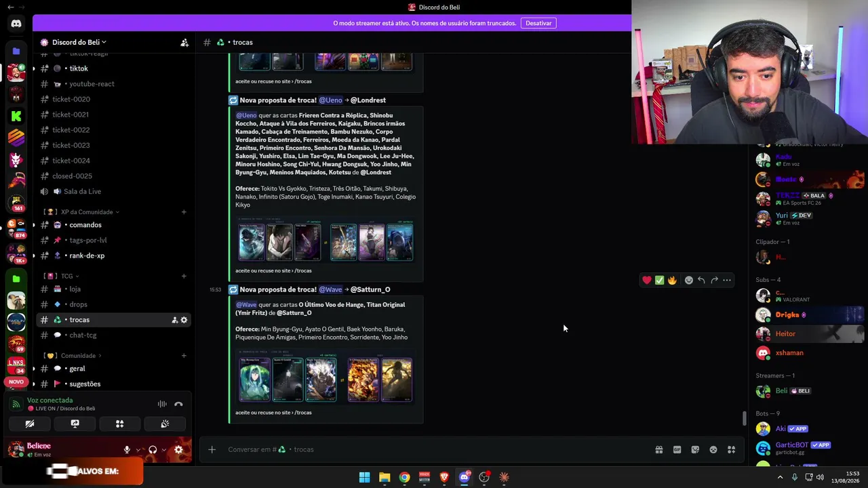Open Discord direct messages home icon
This screenshot has width=868, height=488.
(16, 24)
